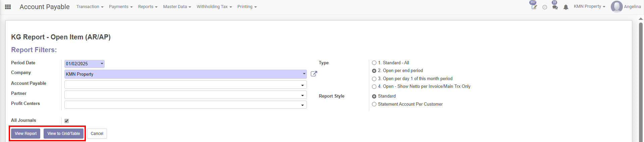
Task: Open the apps grid menu icon
Action: [8, 7]
